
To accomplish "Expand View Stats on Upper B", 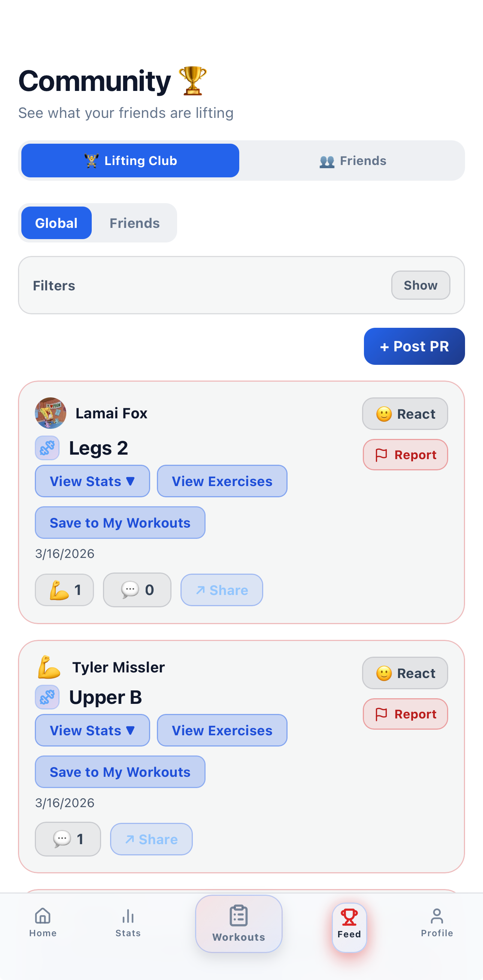I will 92,730.
